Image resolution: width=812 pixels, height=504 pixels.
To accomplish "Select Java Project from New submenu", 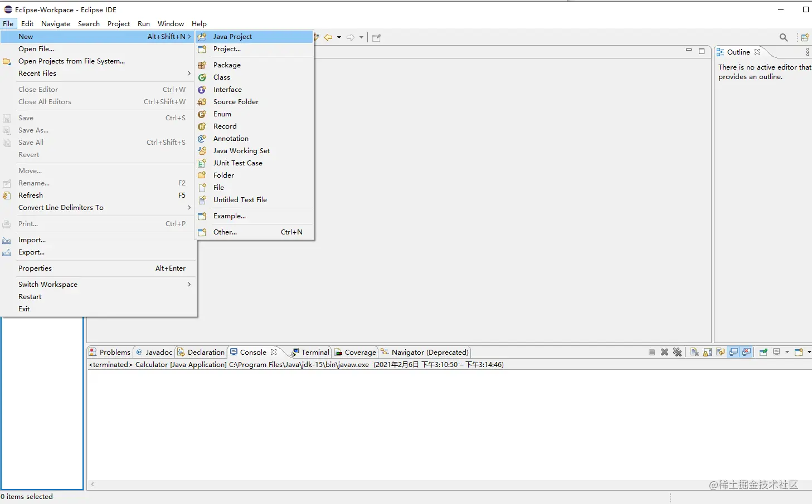I will click(x=255, y=36).
